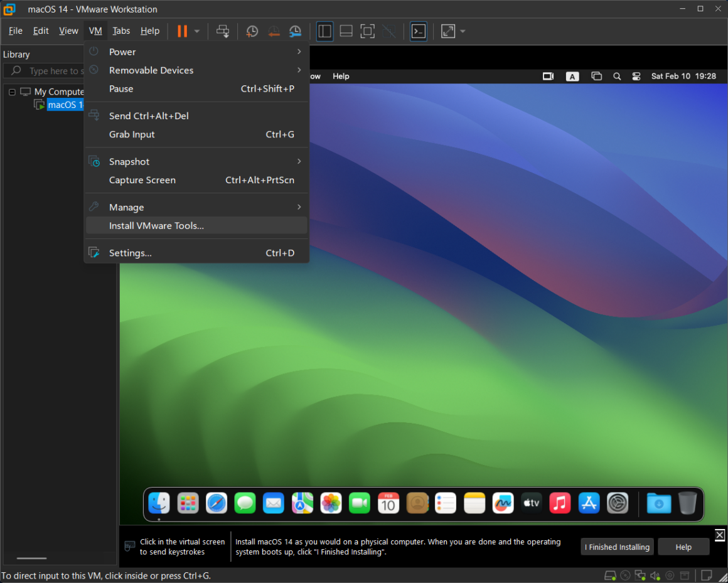Screen dimensions: 728x583
Task: Click the Revert to snapshot toolbar icon
Action: click(x=274, y=31)
